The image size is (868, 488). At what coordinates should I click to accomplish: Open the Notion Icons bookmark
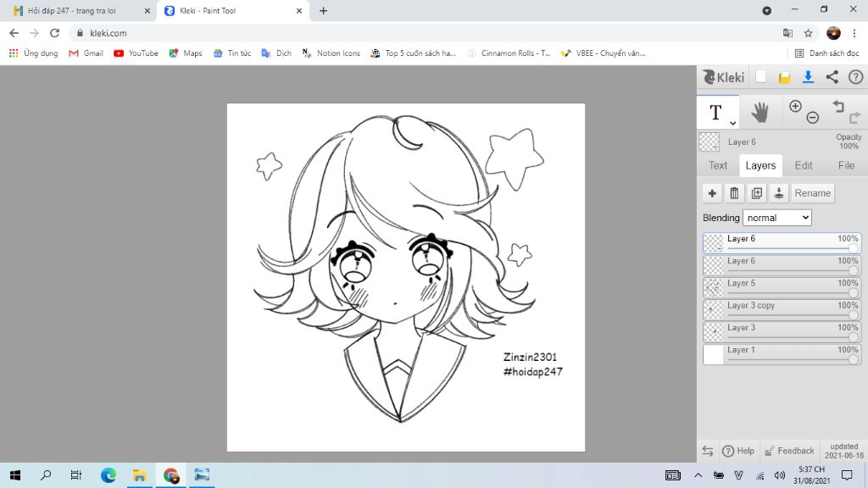331,53
